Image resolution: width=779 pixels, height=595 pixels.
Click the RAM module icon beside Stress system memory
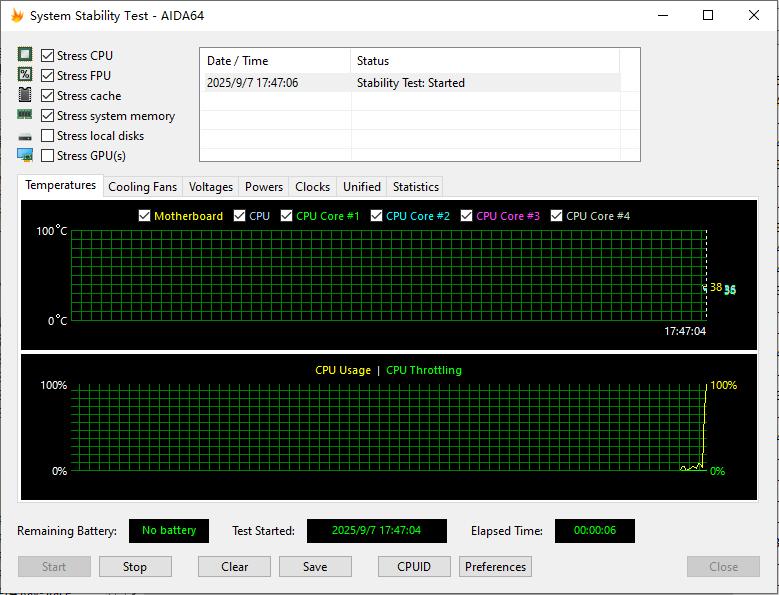pyautogui.click(x=25, y=115)
